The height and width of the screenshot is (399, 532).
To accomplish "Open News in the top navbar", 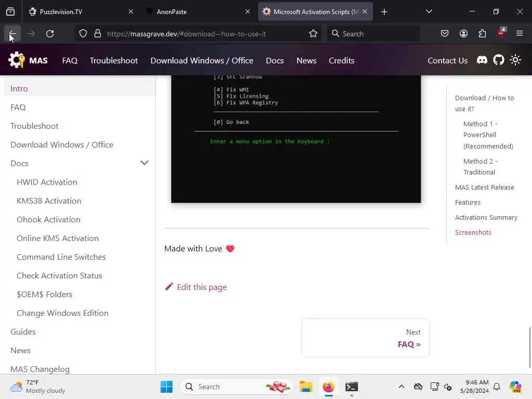I will tap(307, 60).
